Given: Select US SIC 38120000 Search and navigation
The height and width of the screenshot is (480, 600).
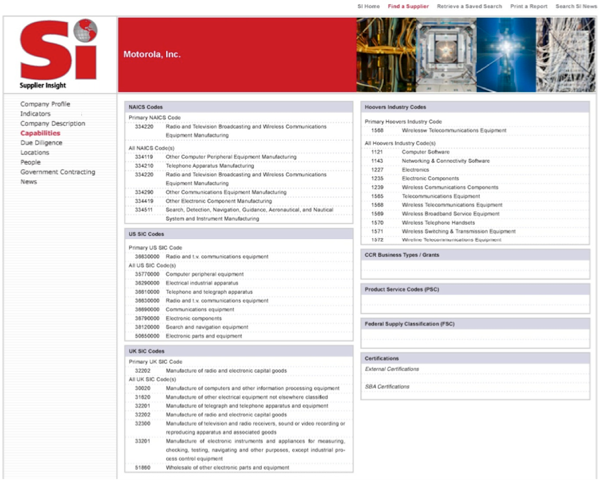Looking at the screenshot, I should (239, 327).
